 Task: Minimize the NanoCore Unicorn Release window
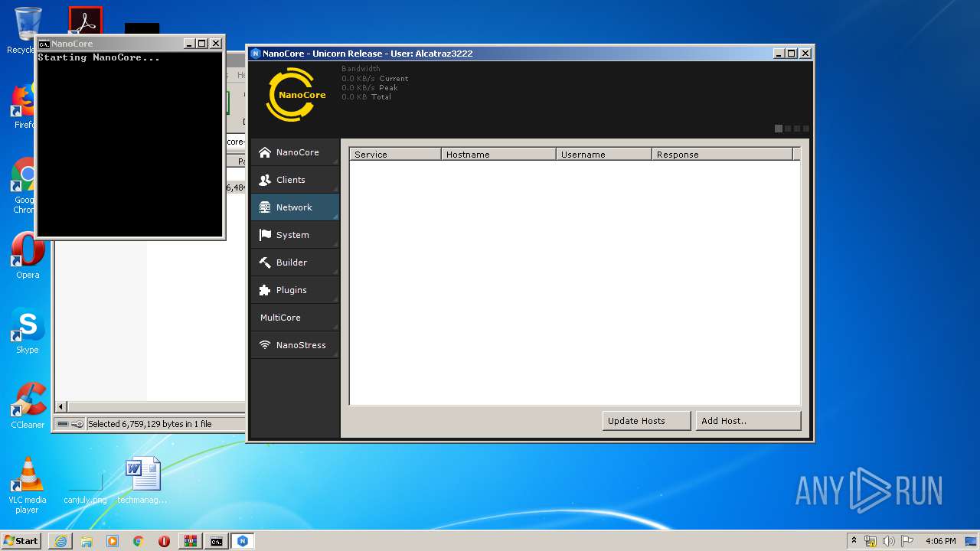pyautogui.click(x=779, y=54)
